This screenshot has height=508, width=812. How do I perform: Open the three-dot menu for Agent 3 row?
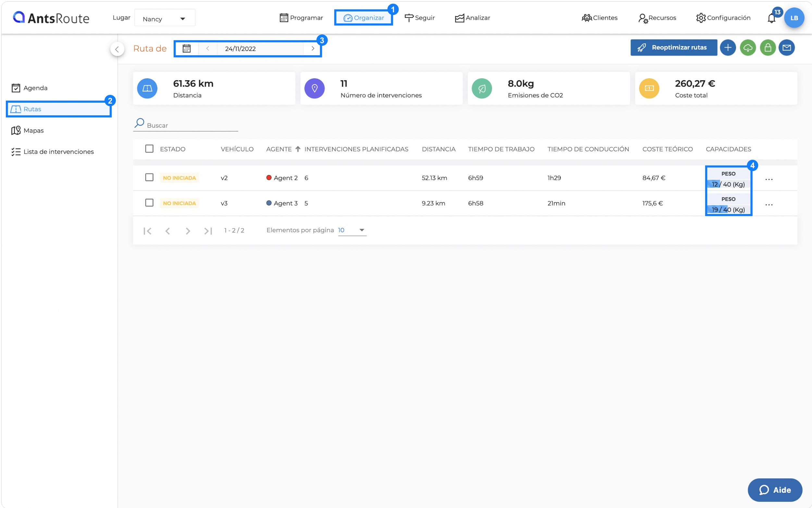coord(769,205)
